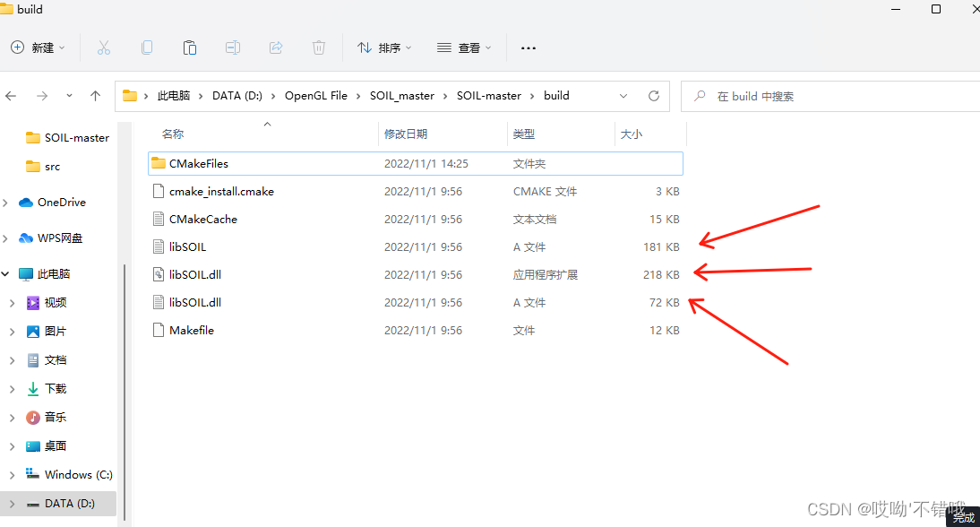Open the see-more toolbar menu
This screenshot has width=980, height=527.
tap(528, 48)
